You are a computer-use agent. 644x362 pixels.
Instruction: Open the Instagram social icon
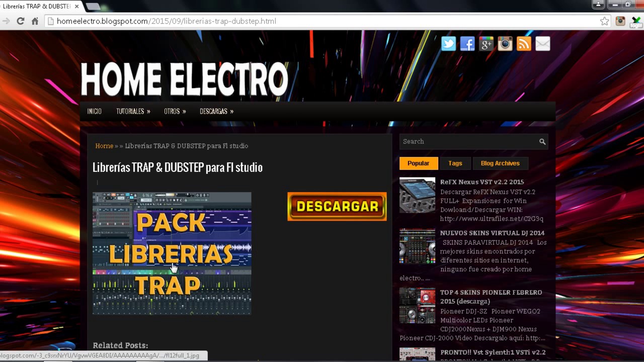[505, 44]
